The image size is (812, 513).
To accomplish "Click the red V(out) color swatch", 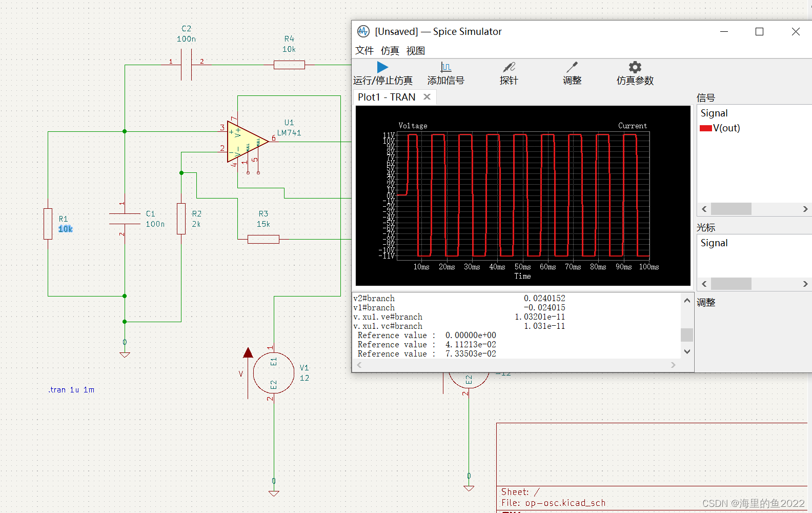I will [x=705, y=128].
